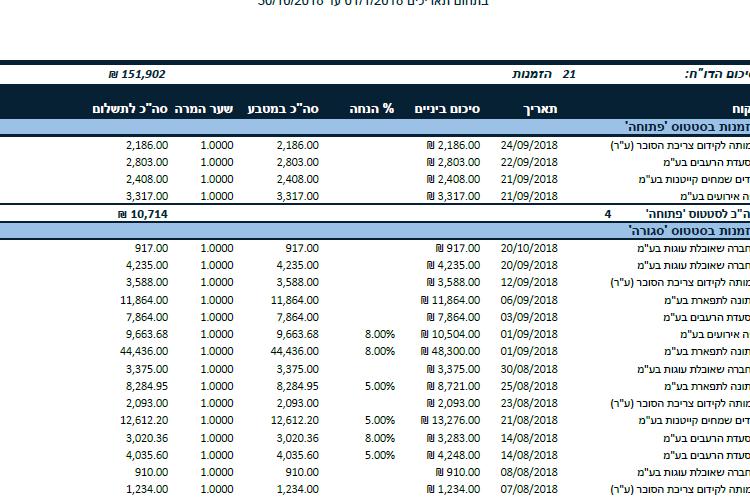Click the '% הנחה' column header
The image size is (750, 500).
coord(372,109)
